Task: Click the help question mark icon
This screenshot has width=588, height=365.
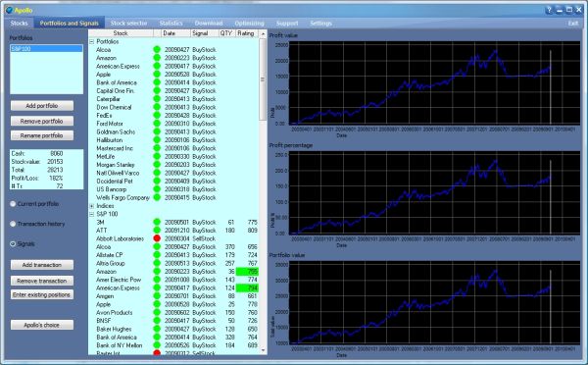Action: coord(549,10)
